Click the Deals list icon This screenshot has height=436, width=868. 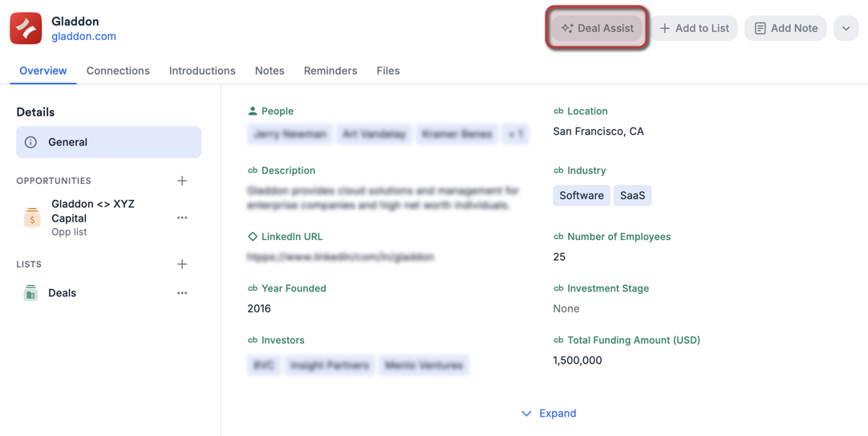point(30,293)
